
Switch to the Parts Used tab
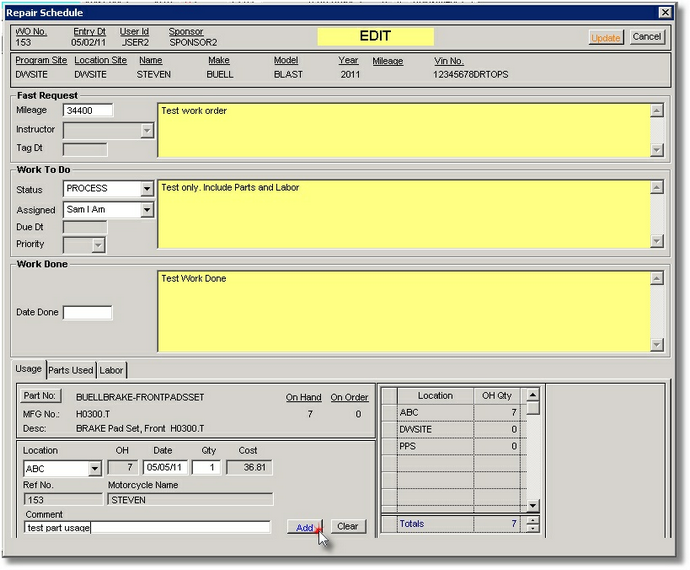coord(71,370)
